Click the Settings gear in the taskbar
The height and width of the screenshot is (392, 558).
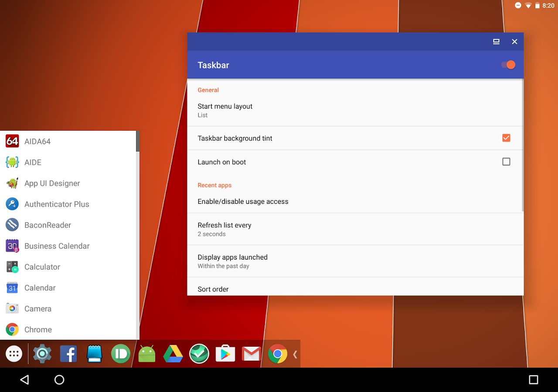(x=42, y=354)
